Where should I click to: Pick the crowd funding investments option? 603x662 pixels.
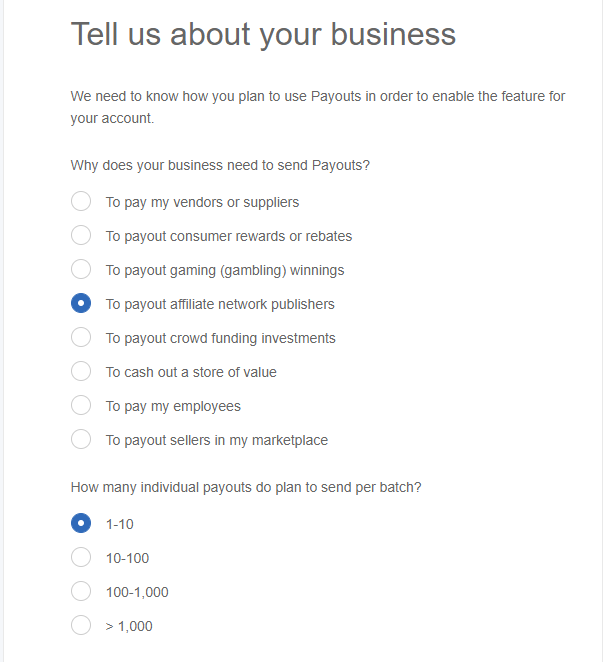coord(81,338)
